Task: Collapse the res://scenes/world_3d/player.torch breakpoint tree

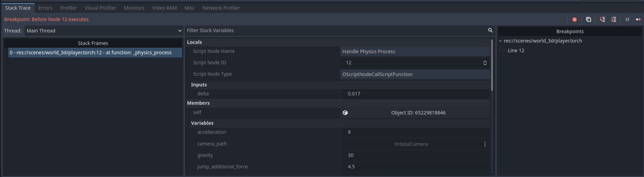Action: tap(501, 41)
